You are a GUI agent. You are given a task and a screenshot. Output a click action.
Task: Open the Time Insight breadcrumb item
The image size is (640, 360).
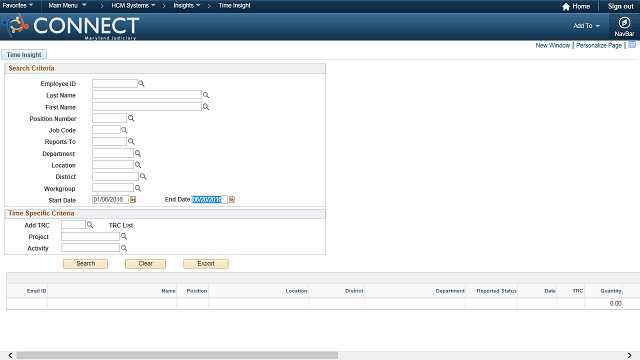point(234,6)
